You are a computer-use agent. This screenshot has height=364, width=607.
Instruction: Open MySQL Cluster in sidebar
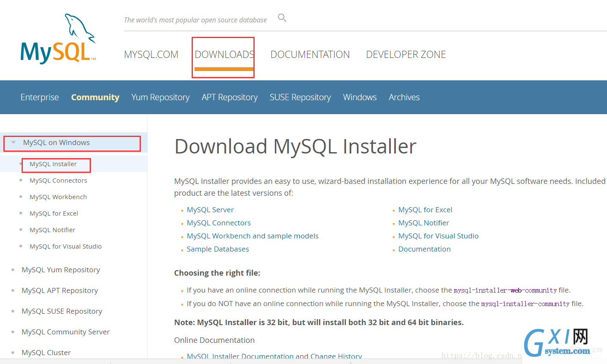(x=46, y=353)
